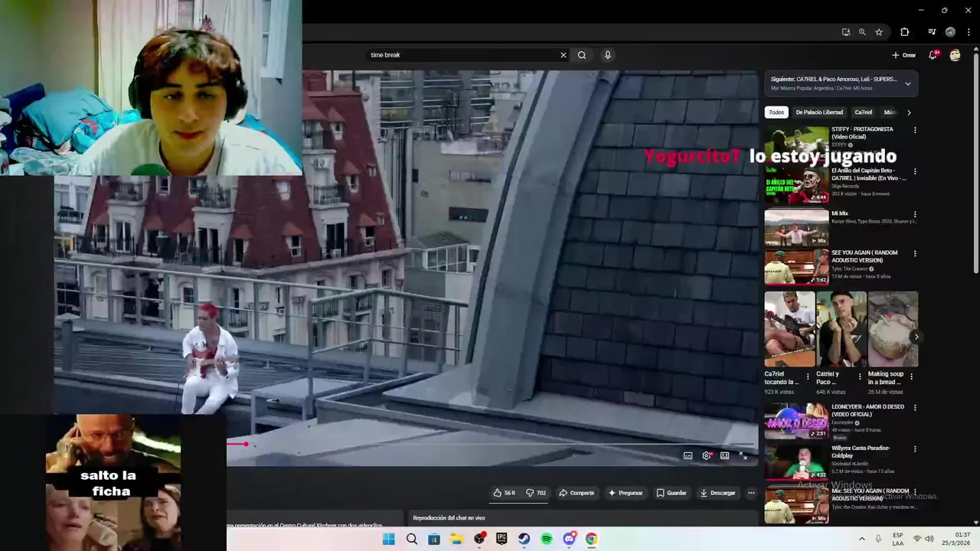Screen dimensions: 980x551
Task: Show next shorts with the arrow
Action: click(916, 337)
